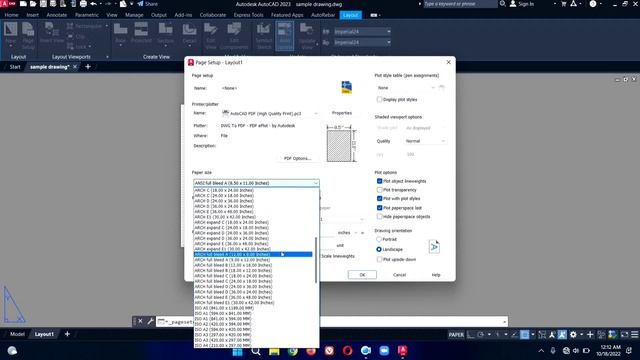Click the Customization menu icon in status bar
The height and width of the screenshot is (360, 640).
click(x=634, y=335)
